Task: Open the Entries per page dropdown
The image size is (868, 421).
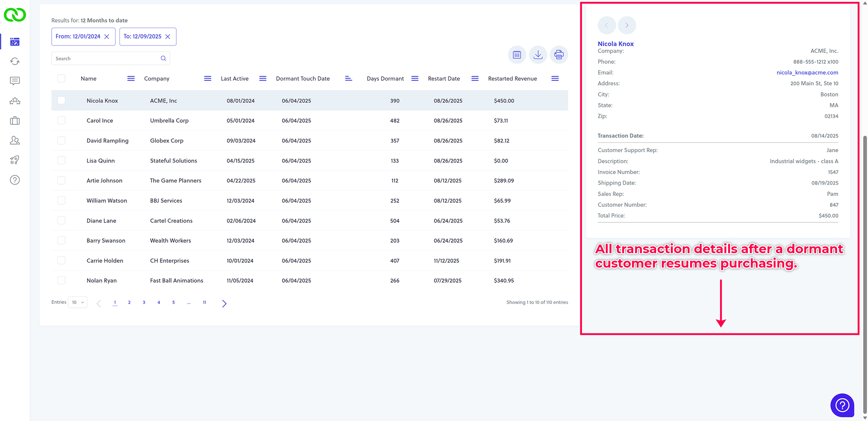Action: [78, 302]
